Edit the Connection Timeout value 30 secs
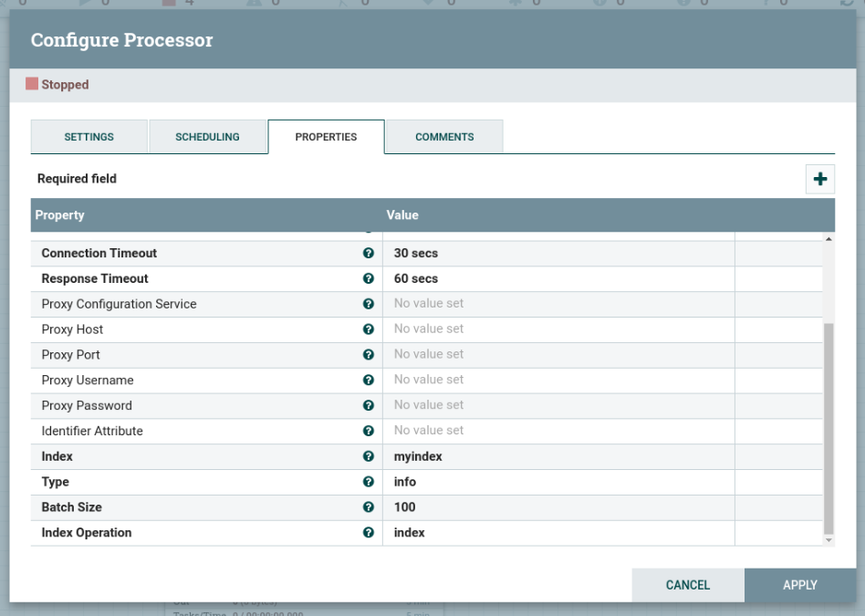 click(558, 254)
